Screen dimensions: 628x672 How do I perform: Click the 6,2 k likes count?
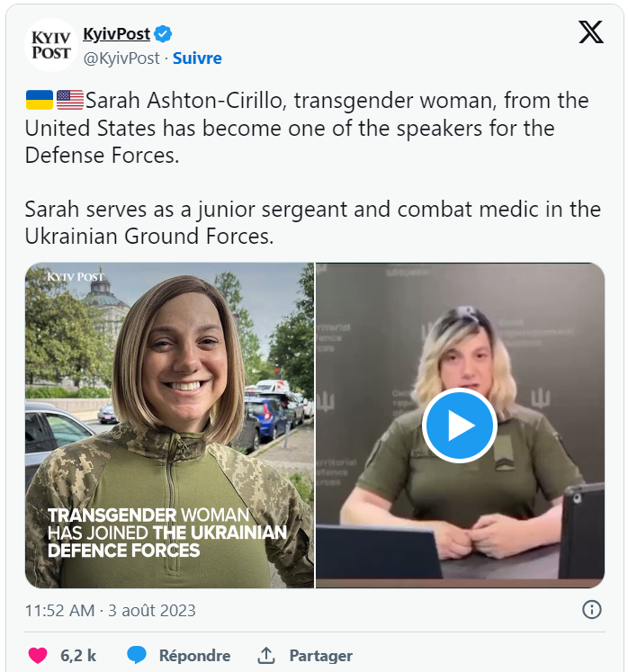[78, 655]
